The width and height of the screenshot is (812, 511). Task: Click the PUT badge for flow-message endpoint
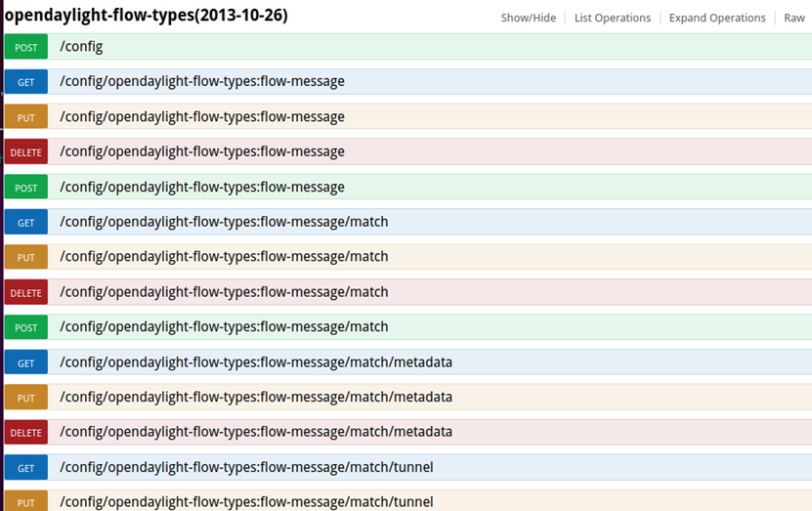coord(26,117)
